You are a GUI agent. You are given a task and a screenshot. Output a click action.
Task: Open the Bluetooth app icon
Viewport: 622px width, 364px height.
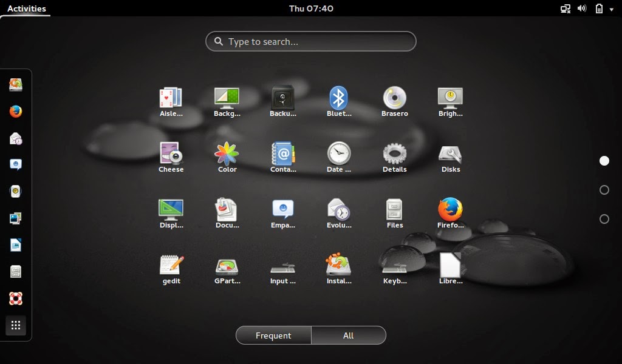(339, 98)
